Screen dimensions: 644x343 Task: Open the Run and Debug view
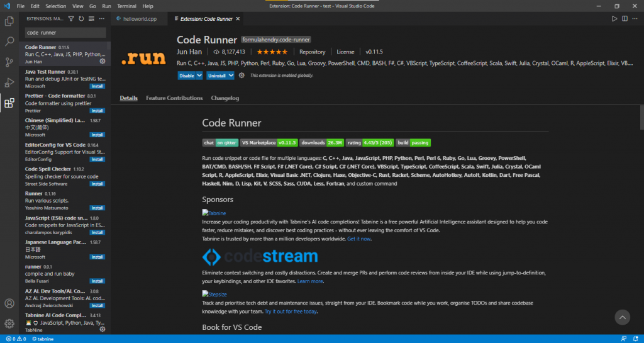[x=9, y=82]
